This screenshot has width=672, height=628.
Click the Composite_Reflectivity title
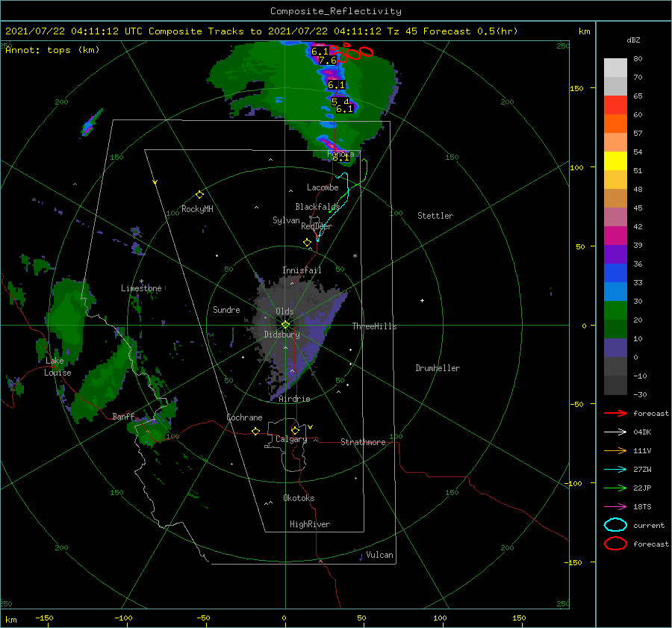coord(336,11)
